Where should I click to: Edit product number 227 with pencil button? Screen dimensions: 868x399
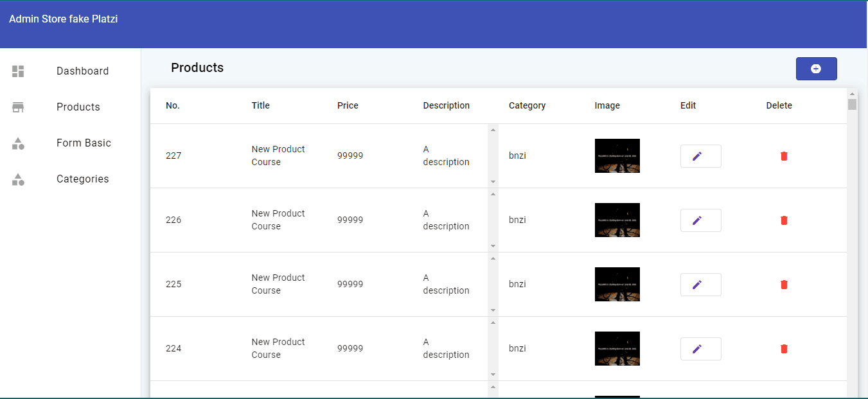tap(700, 156)
